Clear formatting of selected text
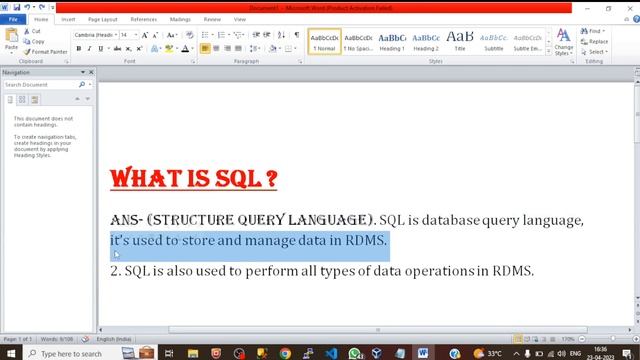 coord(189,35)
